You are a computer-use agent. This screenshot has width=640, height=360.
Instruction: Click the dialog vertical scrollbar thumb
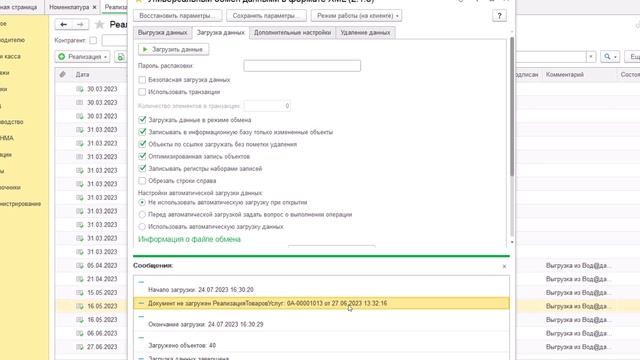pos(512,106)
